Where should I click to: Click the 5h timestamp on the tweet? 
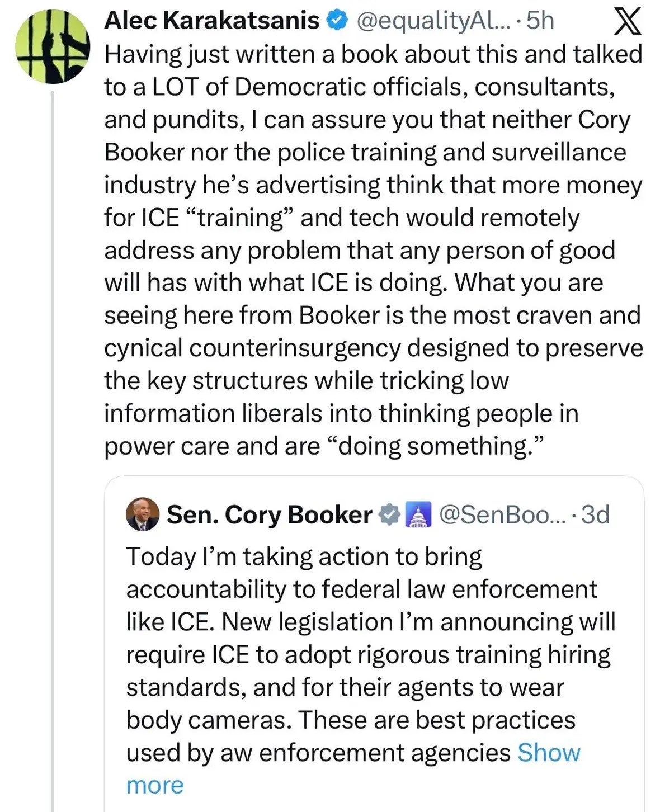tap(540, 21)
